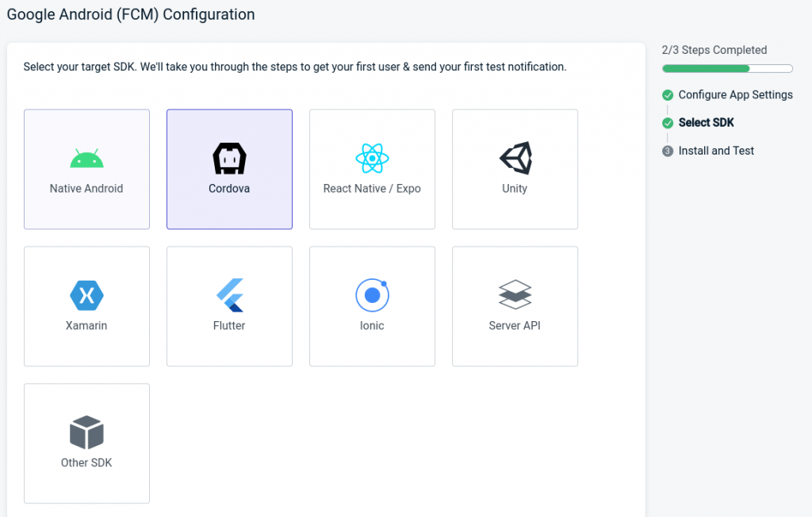This screenshot has width=812, height=517.
Task: Select Flutter as your SDK
Action: [229, 306]
